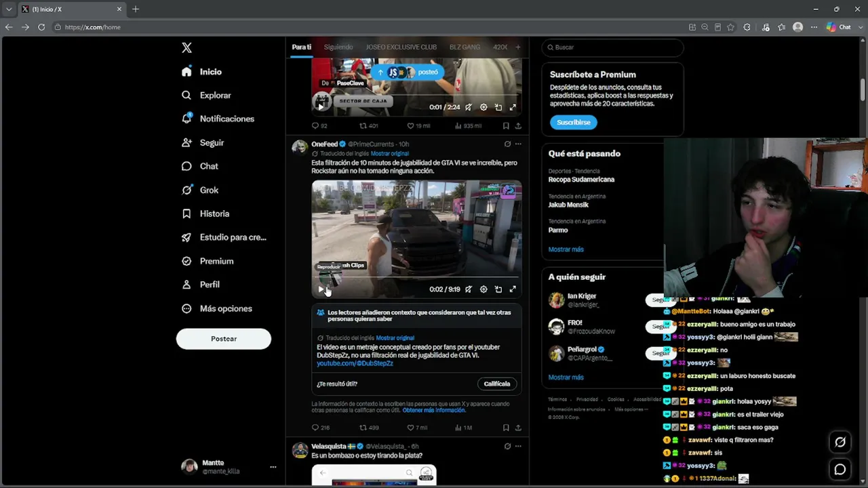Enable picture-in-picture on the 2:24 video
The image size is (868, 488).
[498, 107]
